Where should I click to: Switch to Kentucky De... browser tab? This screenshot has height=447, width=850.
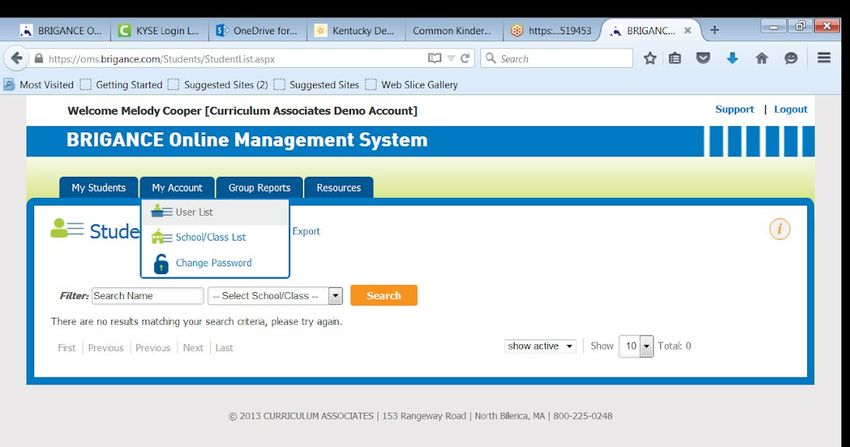coord(356,31)
